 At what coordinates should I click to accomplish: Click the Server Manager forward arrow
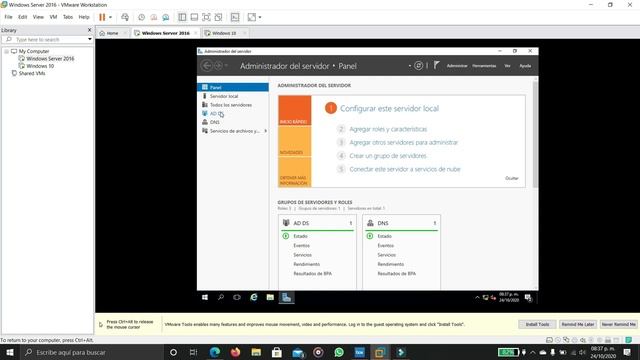point(218,65)
